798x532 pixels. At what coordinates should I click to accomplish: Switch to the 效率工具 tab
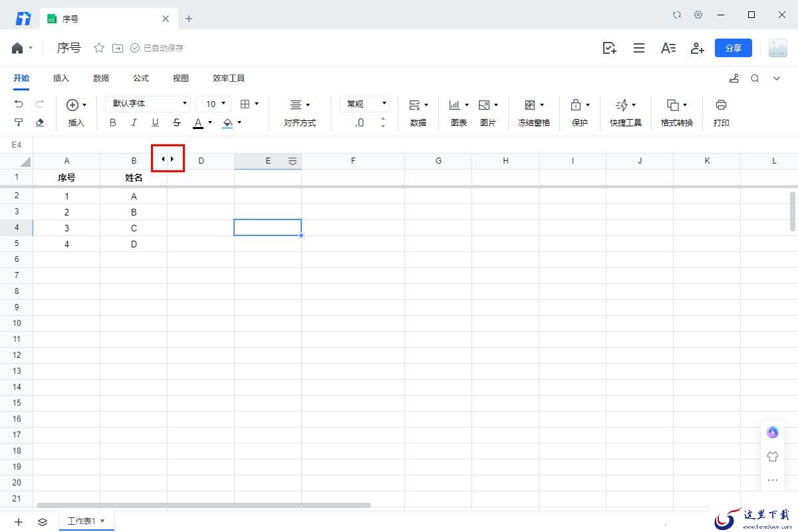tap(229, 78)
